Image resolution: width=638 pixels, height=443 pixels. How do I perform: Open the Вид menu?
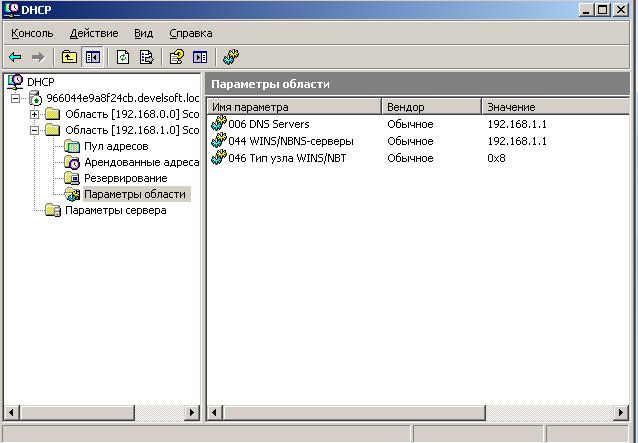pyautogui.click(x=144, y=33)
